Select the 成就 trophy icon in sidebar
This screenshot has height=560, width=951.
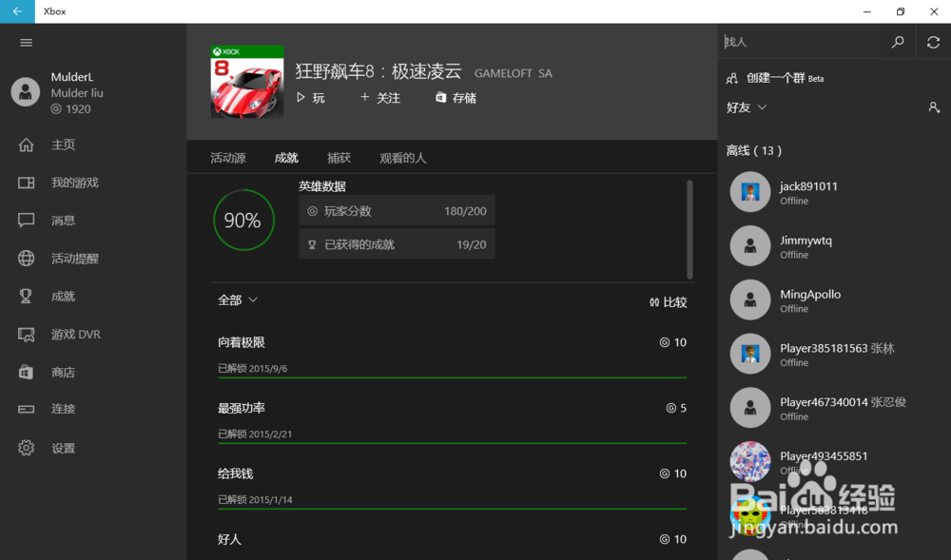(x=26, y=296)
